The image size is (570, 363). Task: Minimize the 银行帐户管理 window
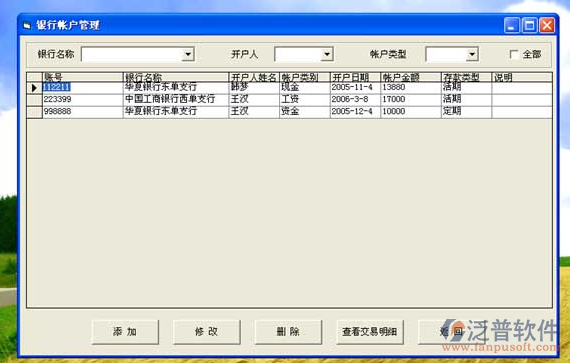click(x=511, y=25)
